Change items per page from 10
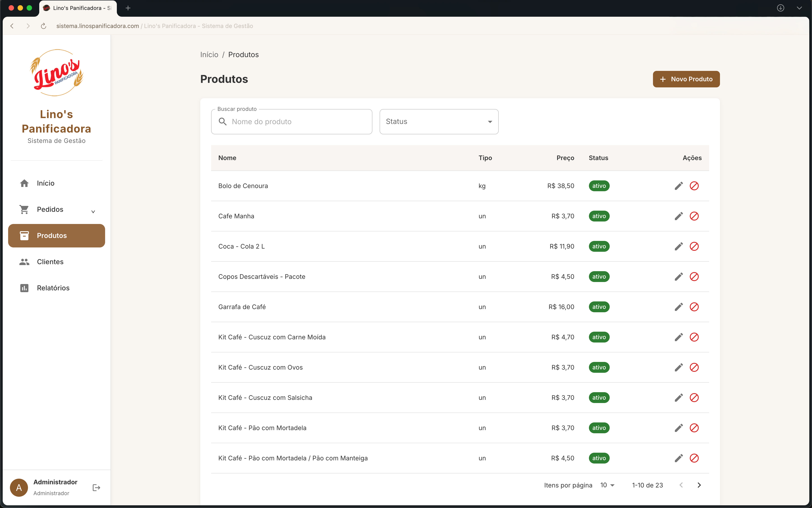812x508 pixels. [x=607, y=485]
